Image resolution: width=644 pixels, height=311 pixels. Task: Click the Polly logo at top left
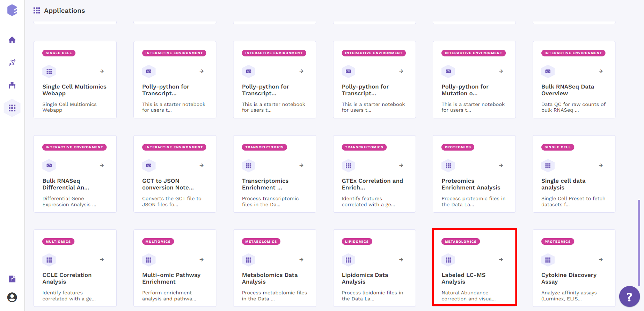point(12,10)
